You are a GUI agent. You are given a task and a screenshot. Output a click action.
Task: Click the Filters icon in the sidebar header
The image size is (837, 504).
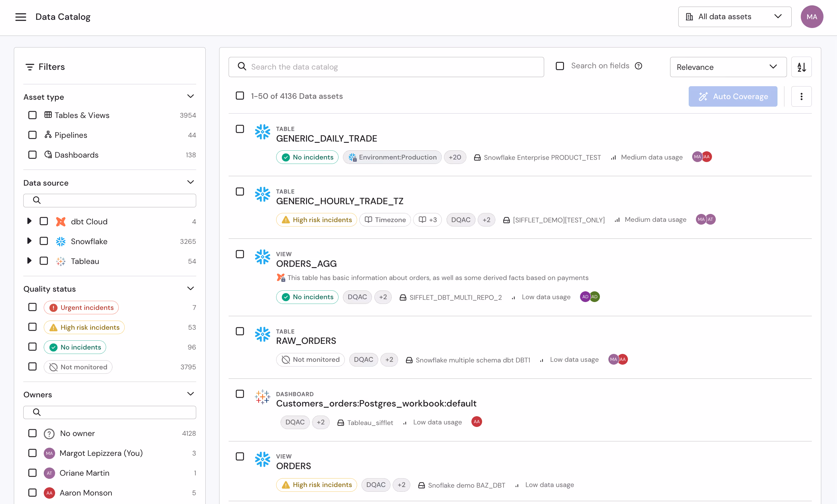click(30, 67)
